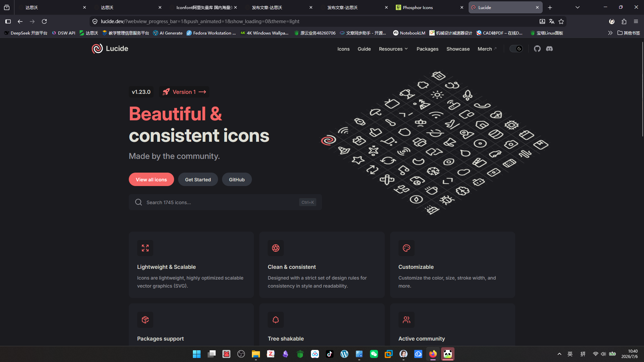The height and width of the screenshot is (362, 644).
Task: Toggle the dark mode appearance switch
Action: click(516, 49)
